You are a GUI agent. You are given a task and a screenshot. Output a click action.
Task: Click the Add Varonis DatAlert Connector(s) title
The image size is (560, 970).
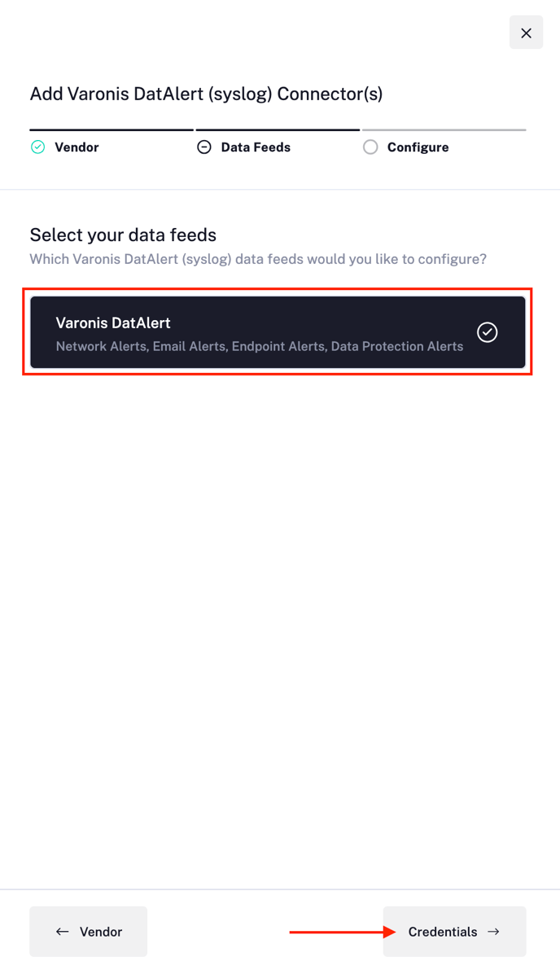pyautogui.click(x=207, y=94)
